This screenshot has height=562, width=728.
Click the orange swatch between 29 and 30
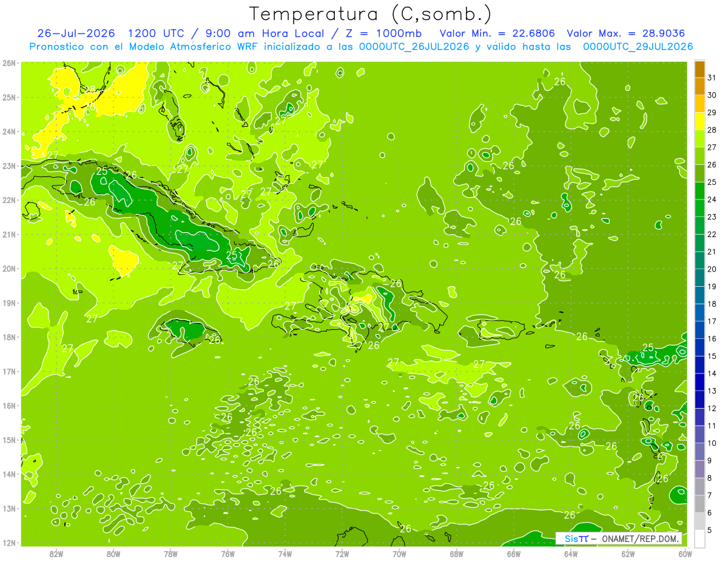coord(699,104)
